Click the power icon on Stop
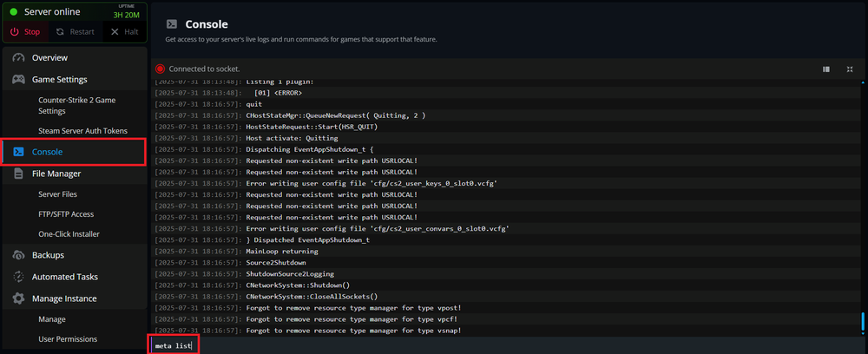 (x=15, y=31)
